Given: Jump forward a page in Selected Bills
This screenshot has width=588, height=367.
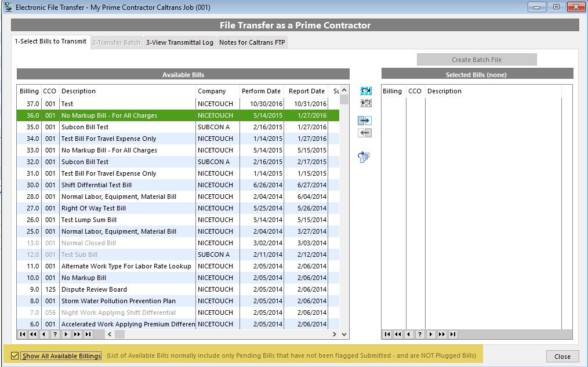Looking at the screenshot, I should point(442,335).
